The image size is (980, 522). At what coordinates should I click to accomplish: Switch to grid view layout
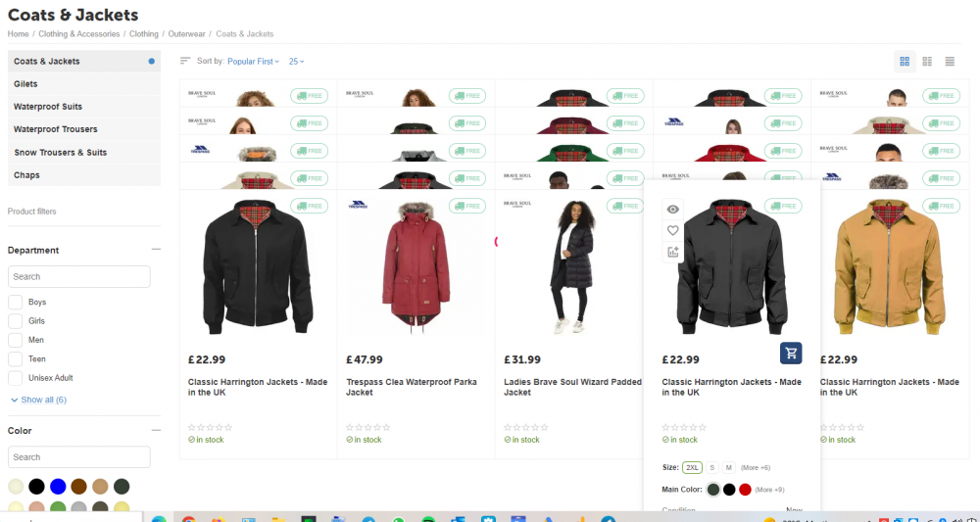coord(905,62)
